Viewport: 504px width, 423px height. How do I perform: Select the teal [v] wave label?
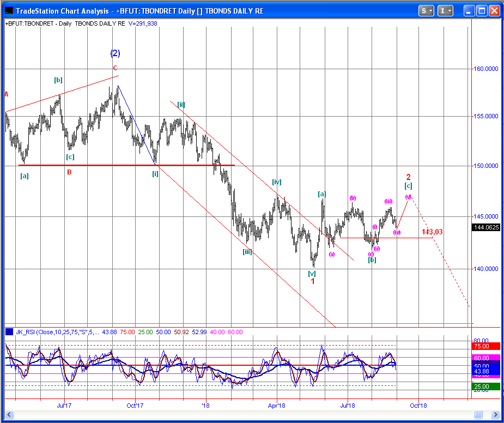click(x=312, y=274)
